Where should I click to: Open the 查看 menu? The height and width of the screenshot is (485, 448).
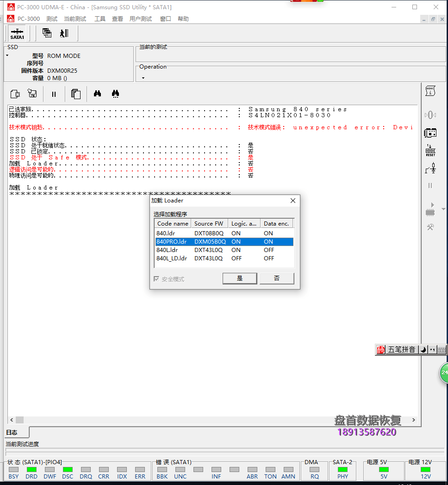[x=118, y=19]
